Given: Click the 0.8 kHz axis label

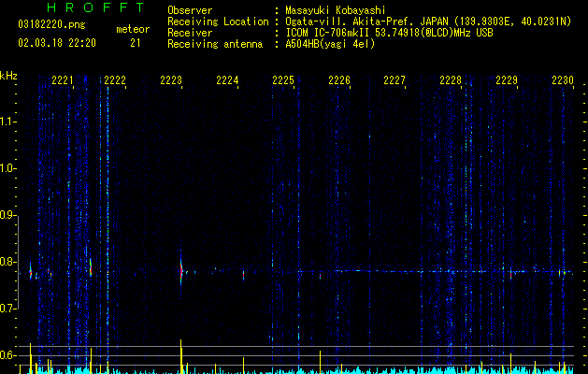Looking at the screenshot, I should coord(7,262).
